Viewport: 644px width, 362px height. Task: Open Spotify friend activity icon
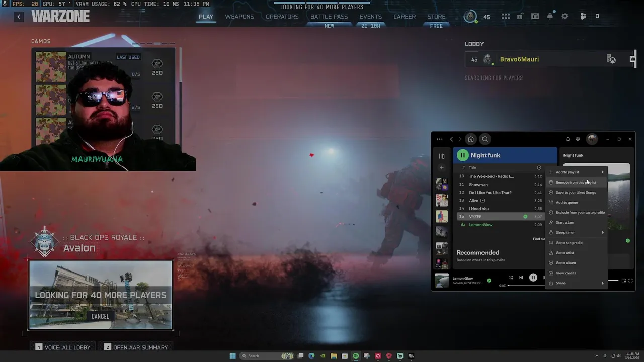coord(578,139)
